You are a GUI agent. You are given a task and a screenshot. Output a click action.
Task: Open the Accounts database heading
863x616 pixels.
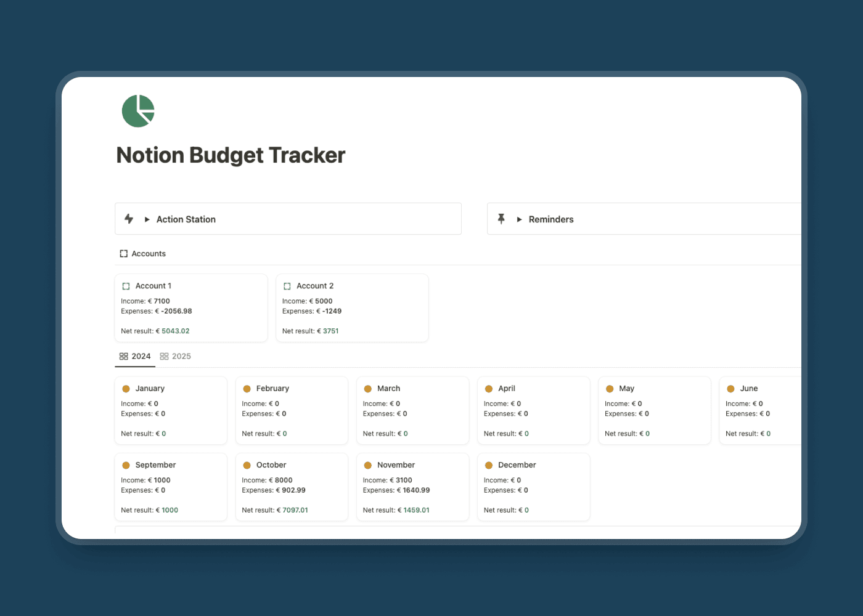click(x=149, y=254)
